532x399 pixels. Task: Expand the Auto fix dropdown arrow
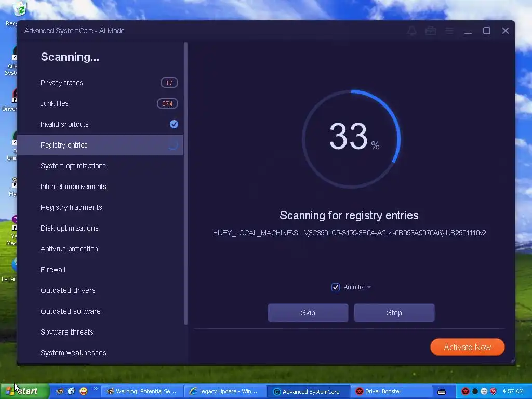(x=369, y=287)
